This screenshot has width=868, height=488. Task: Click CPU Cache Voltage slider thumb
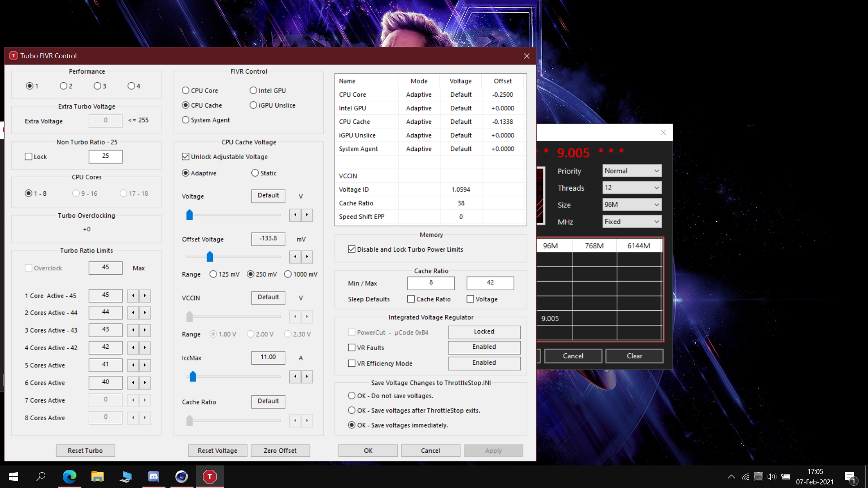tap(189, 215)
